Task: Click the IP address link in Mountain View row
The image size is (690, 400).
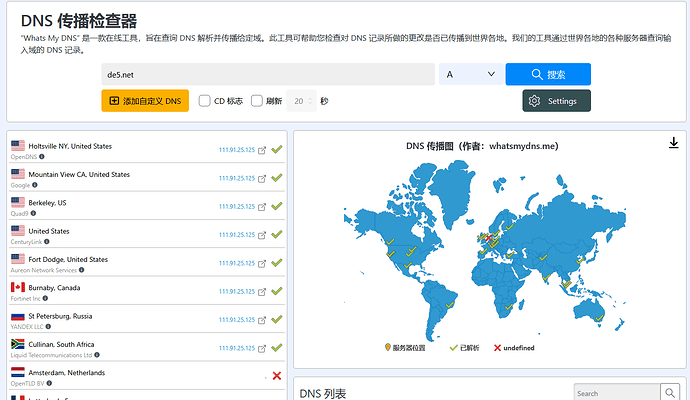Action: [237, 178]
